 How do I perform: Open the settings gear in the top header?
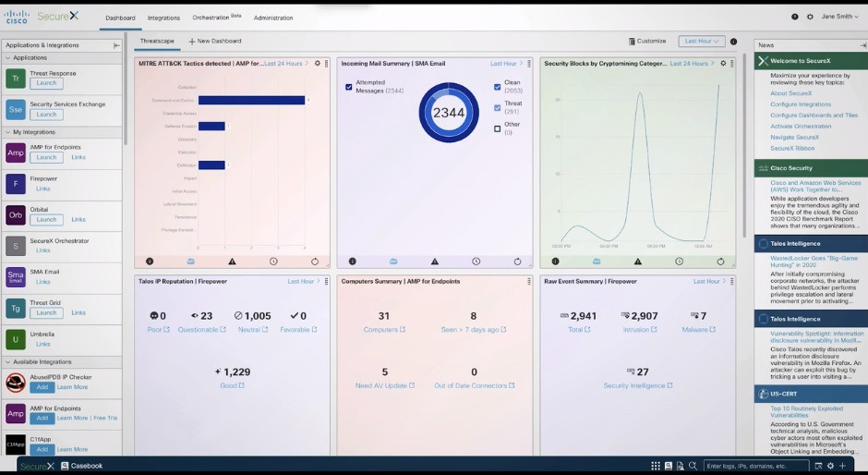810,17
